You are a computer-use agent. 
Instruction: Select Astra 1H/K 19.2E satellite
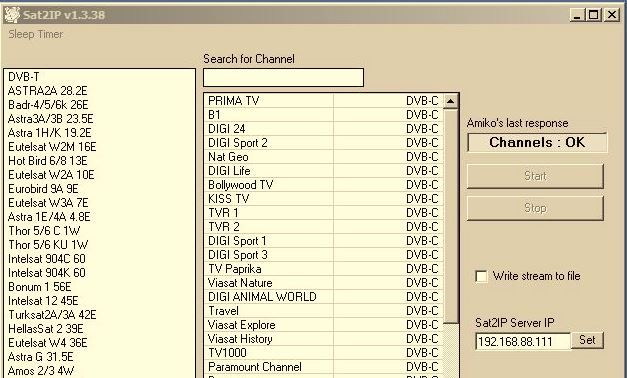click(x=99, y=132)
